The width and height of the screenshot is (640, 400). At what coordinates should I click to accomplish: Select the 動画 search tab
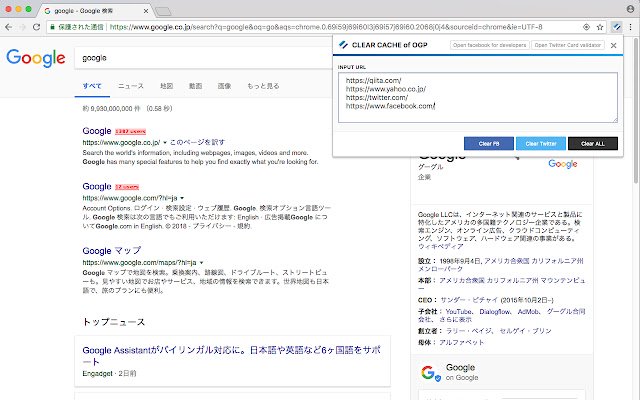[x=196, y=86]
